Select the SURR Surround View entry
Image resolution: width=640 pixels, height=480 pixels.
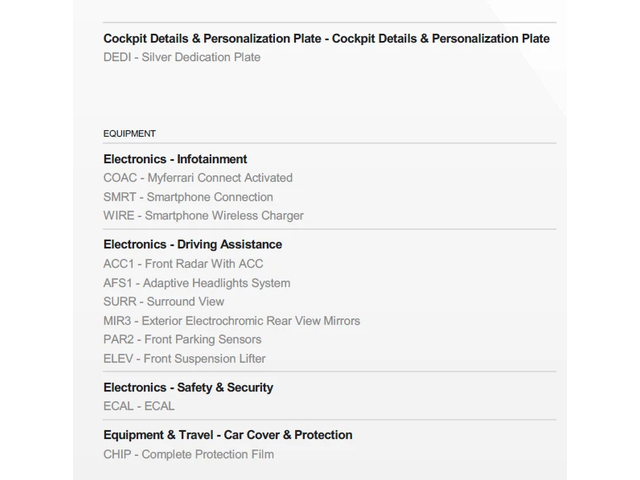pos(163,302)
